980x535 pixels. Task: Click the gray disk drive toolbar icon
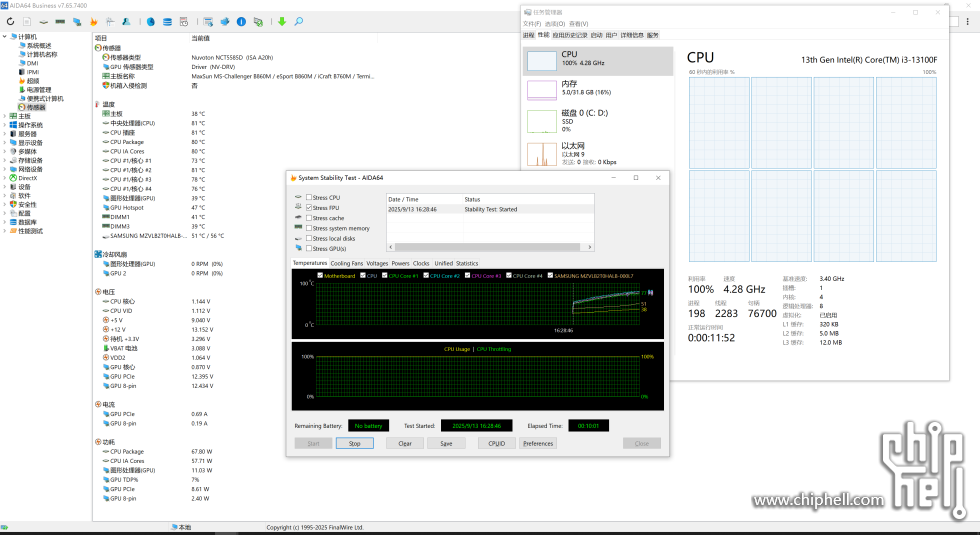[44, 21]
